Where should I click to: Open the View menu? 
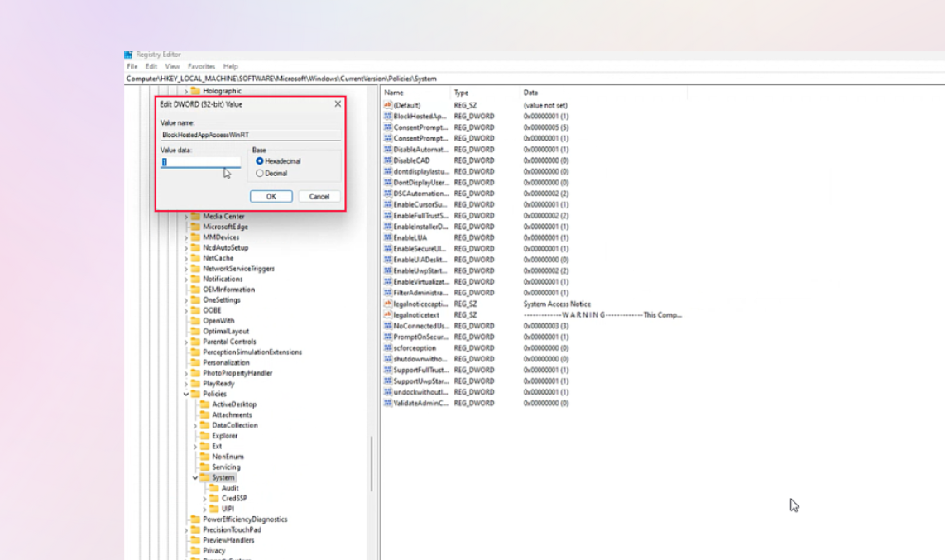point(172,66)
